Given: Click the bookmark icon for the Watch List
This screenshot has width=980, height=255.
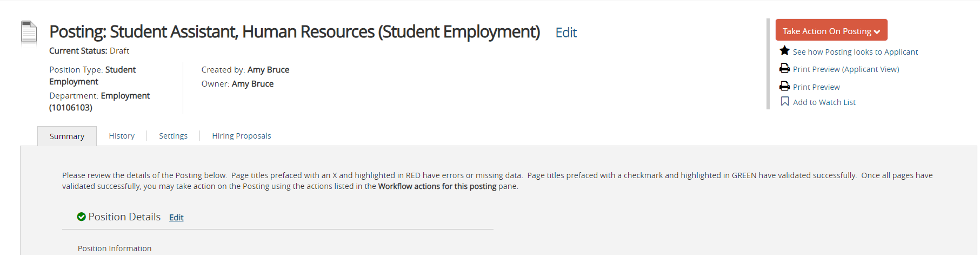Looking at the screenshot, I should (785, 101).
